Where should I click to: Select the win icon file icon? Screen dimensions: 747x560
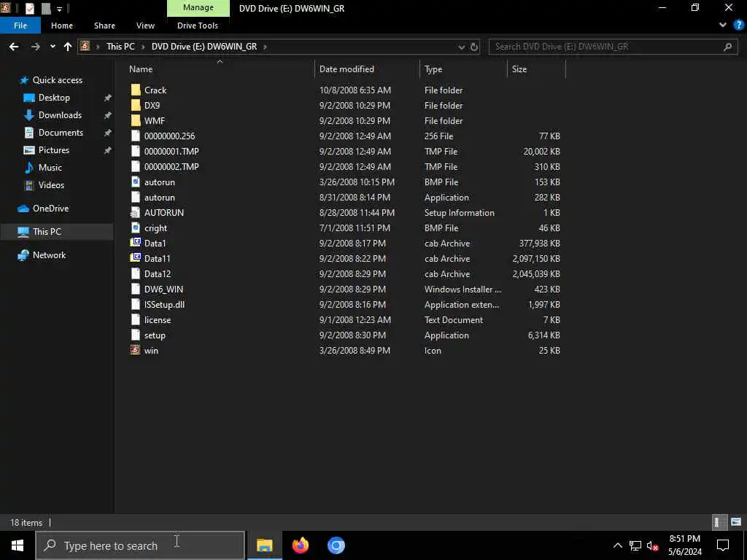pyautogui.click(x=136, y=350)
